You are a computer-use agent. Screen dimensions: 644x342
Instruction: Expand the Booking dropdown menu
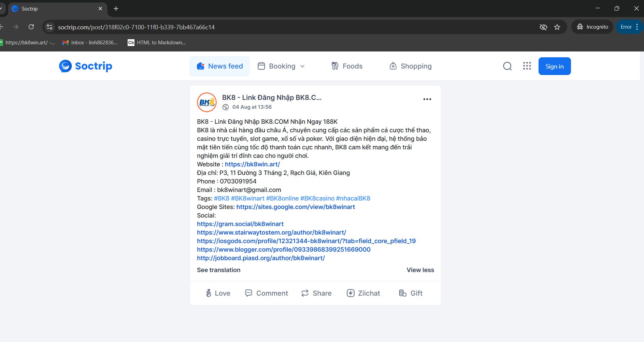(281, 66)
